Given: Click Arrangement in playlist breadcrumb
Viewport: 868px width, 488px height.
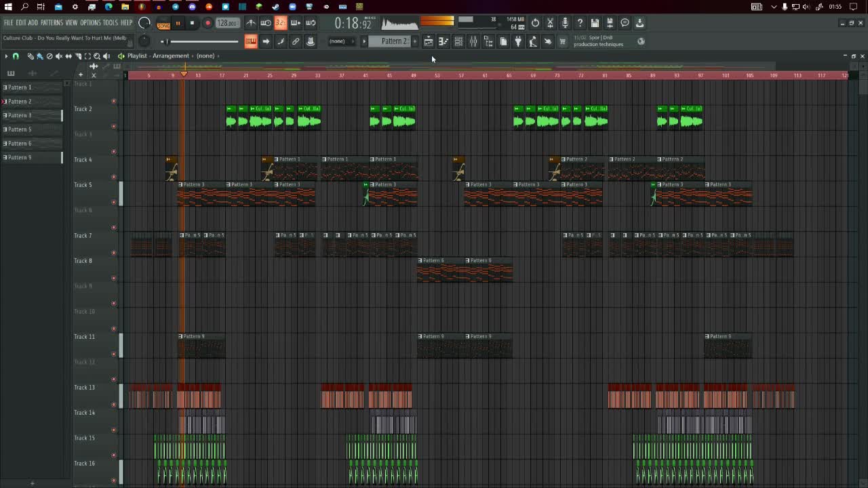Looking at the screenshot, I should tap(171, 56).
